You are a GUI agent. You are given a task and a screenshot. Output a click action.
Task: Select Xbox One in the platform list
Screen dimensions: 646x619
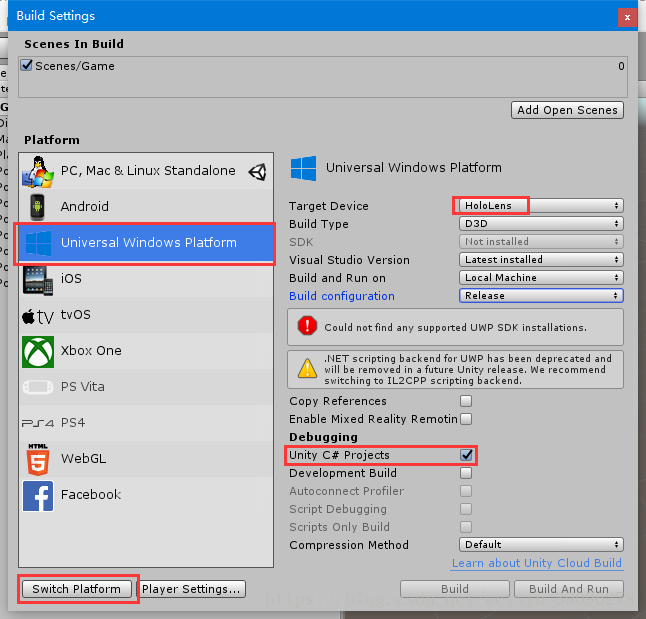tap(146, 351)
